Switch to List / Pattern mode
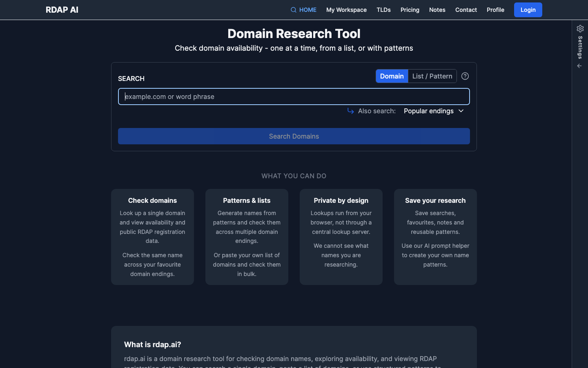Screen dimensions: 588x368 click(432, 76)
